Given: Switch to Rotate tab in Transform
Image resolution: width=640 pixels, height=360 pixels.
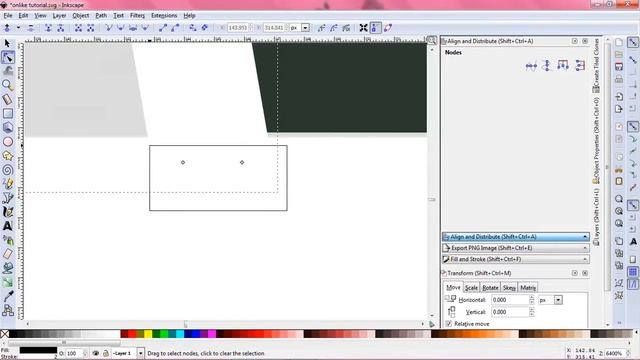Looking at the screenshot, I should pos(490,288).
